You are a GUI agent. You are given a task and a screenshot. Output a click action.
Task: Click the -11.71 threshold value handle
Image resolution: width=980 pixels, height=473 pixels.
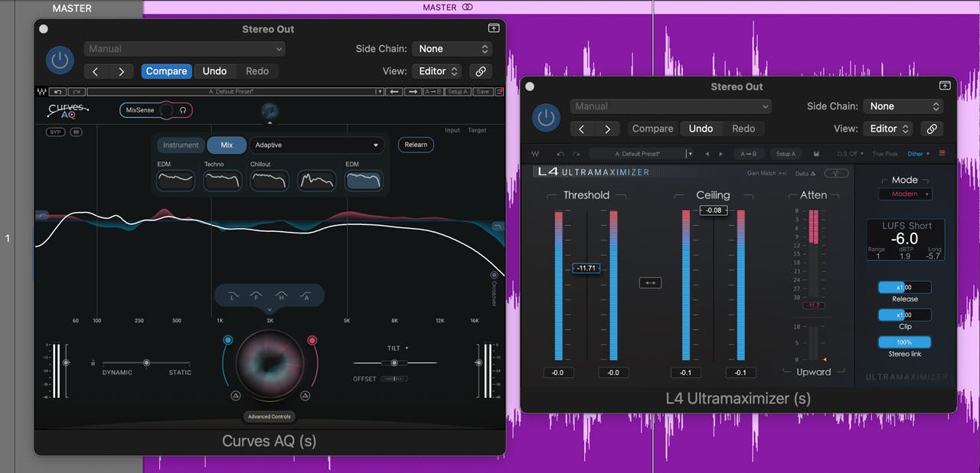coord(586,268)
